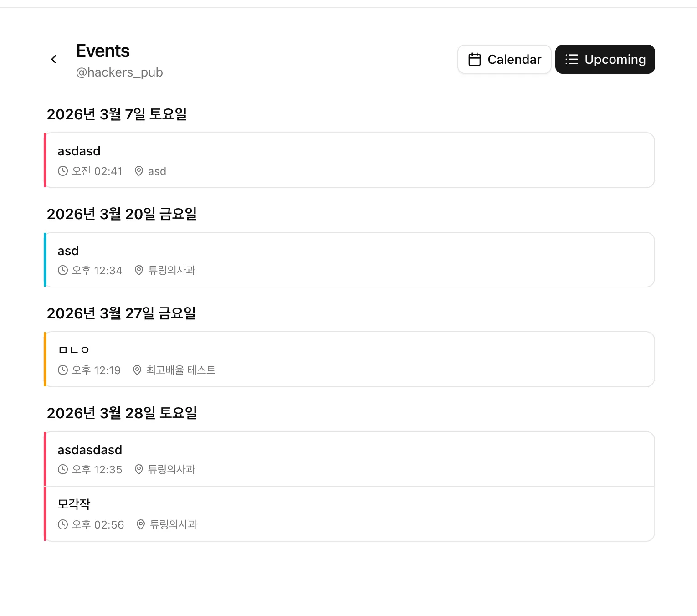Click the clock icon on asdasd event

(63, 171)
